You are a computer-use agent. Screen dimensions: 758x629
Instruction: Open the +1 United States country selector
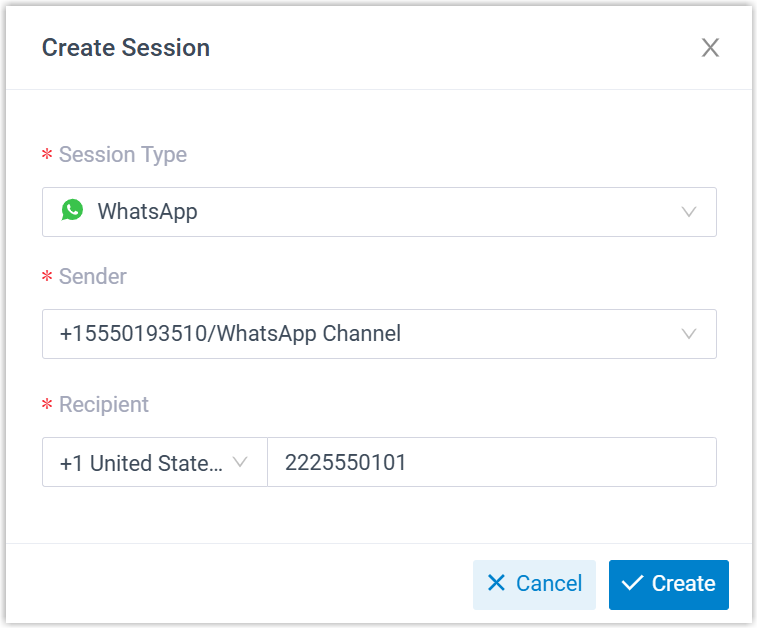[143, 462]
